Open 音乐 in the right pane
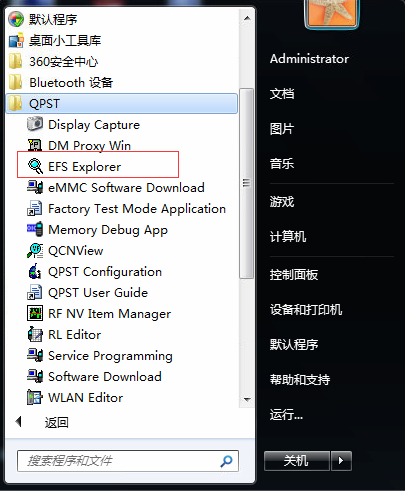This screenshot has height=491, width=405. tap(282, 164)
